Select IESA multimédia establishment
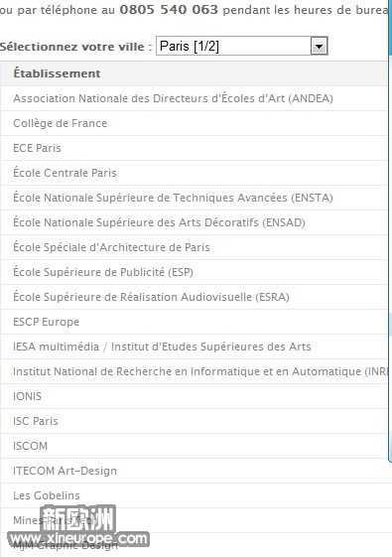 coord(194,347)
